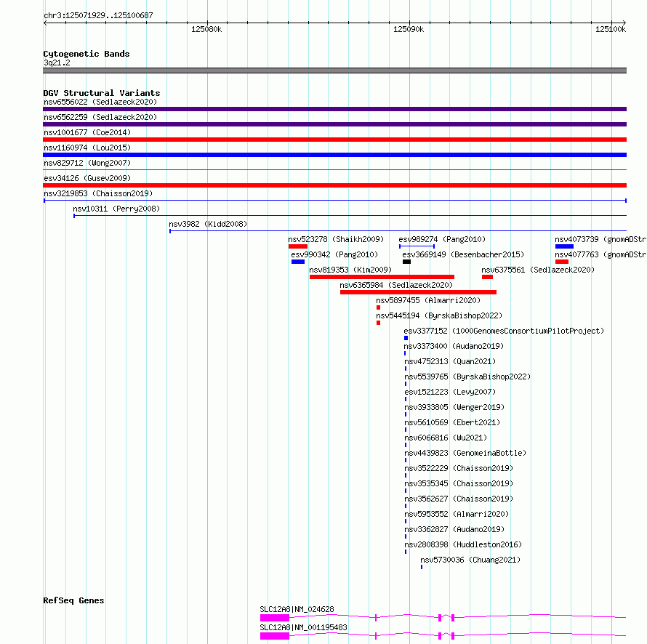Open variant nsv3933805 (Wenger2019) label
This screenshot has width=647, height=644.
coord(454,407)
